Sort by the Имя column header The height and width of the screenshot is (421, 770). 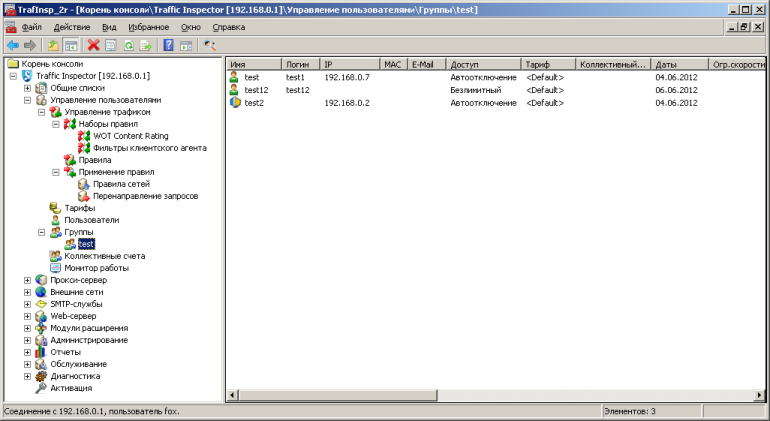click(254, 64)
